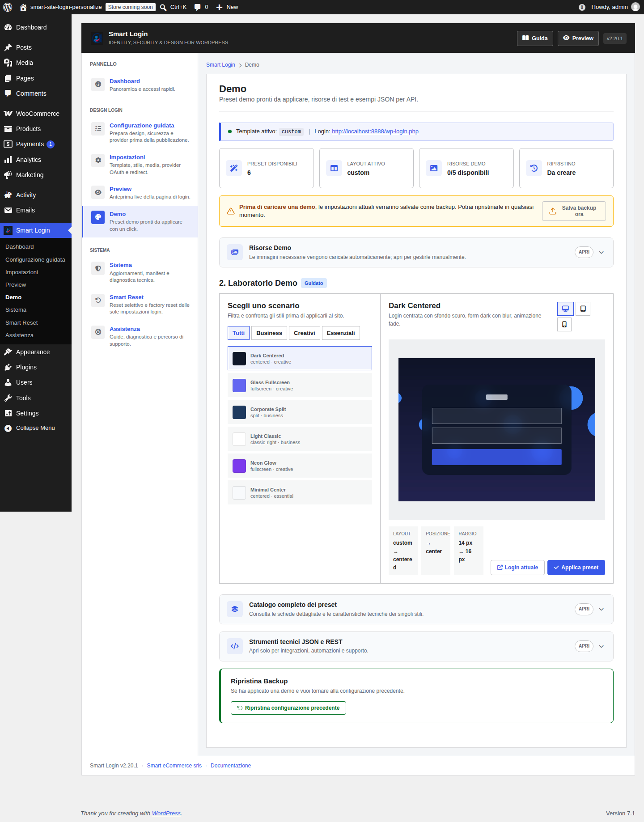Click the Configurazione guidata checklist icon
Image resolution: width=644 pixels, height=822 pixels.
point(98,128)
